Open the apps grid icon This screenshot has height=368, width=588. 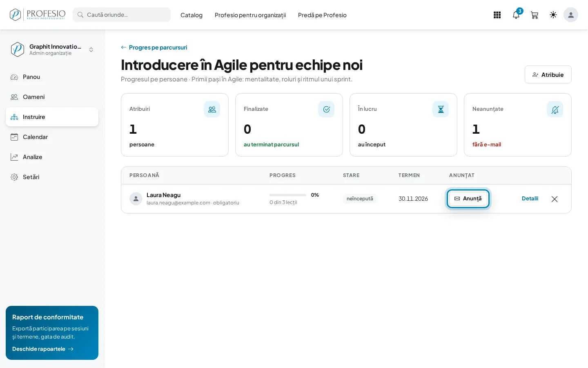497,15
